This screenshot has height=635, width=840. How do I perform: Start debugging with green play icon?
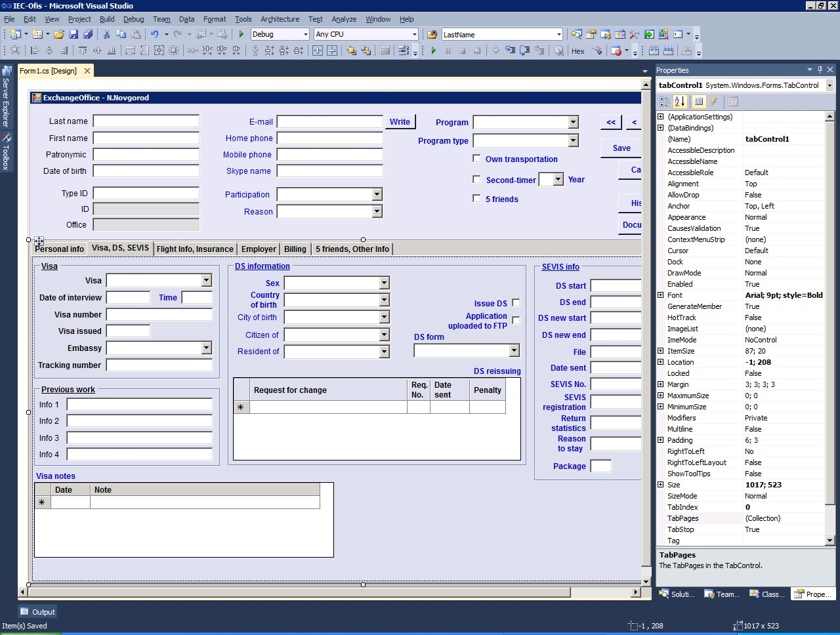241,34
